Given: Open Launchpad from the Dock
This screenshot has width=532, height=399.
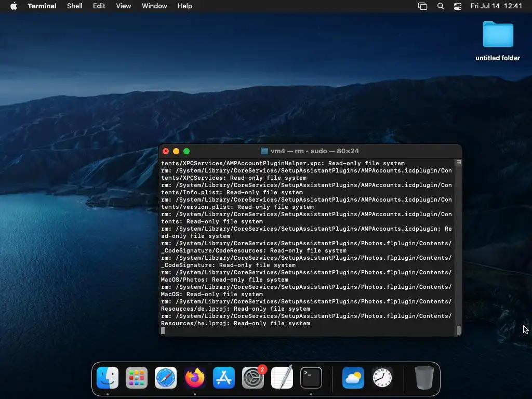Looking at the screenshot, I should (137, 378).
